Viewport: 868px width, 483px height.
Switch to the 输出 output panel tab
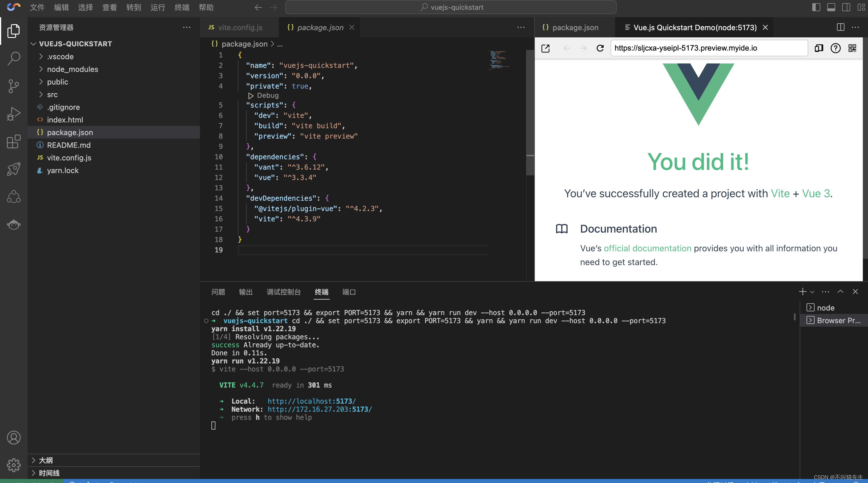click(246, 292)
